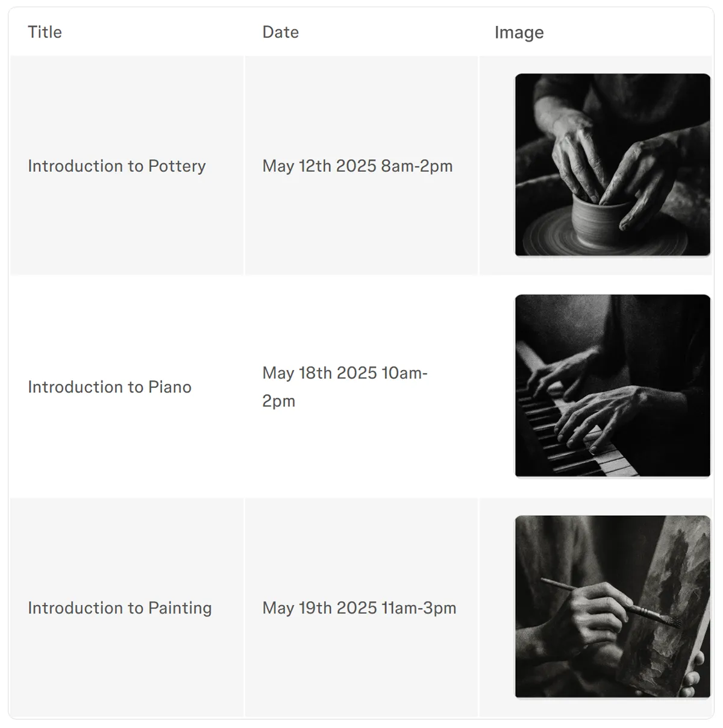Viewport: 723px width, 728px height.
Task: Click the "Title" column header
Action: point(45,32)
